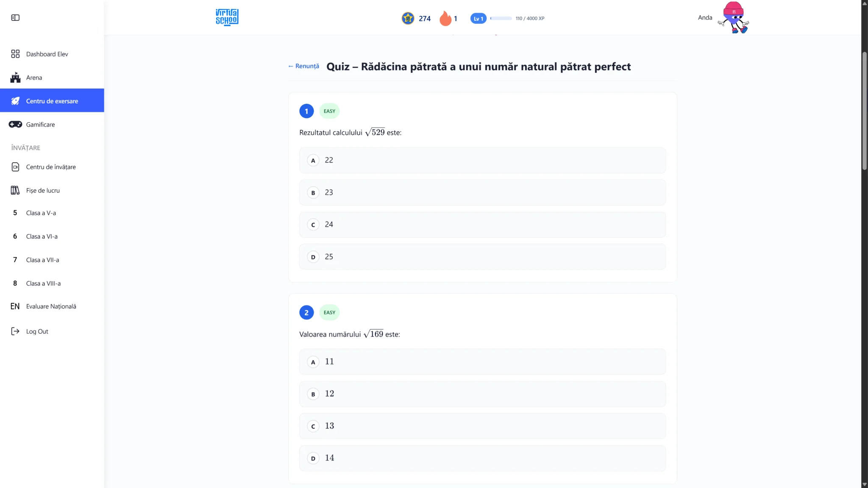Open Fișe de lucru books icon
Viewport: 868px width, 488px height.
(x=15, y=190)
